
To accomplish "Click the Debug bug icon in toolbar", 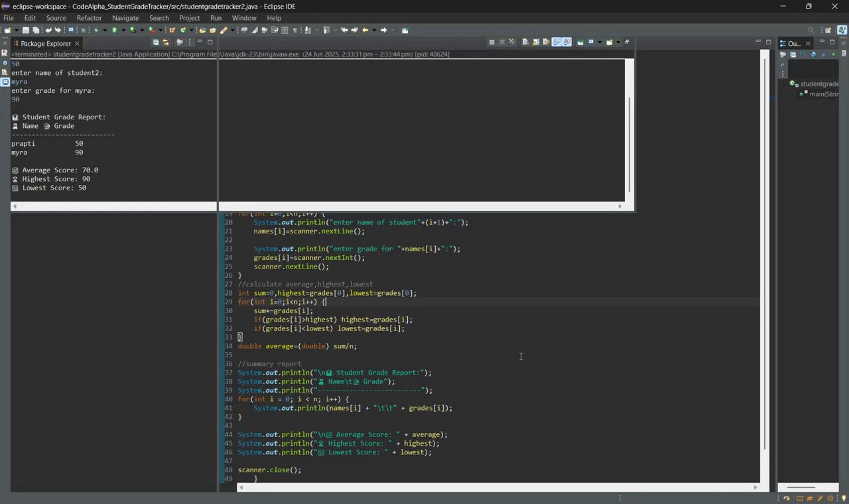I will pyautogui.click(x=96, y=30).
